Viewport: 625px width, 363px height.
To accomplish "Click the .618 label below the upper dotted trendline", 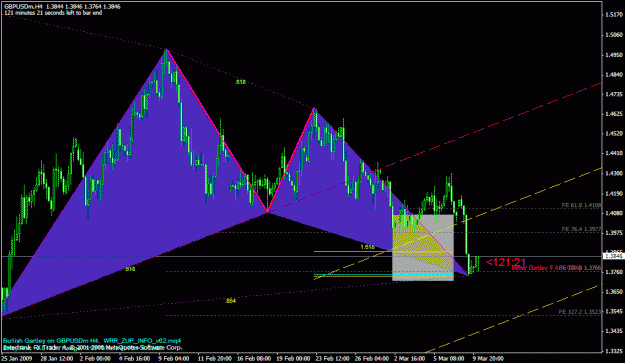I will [x=240, y=82].
